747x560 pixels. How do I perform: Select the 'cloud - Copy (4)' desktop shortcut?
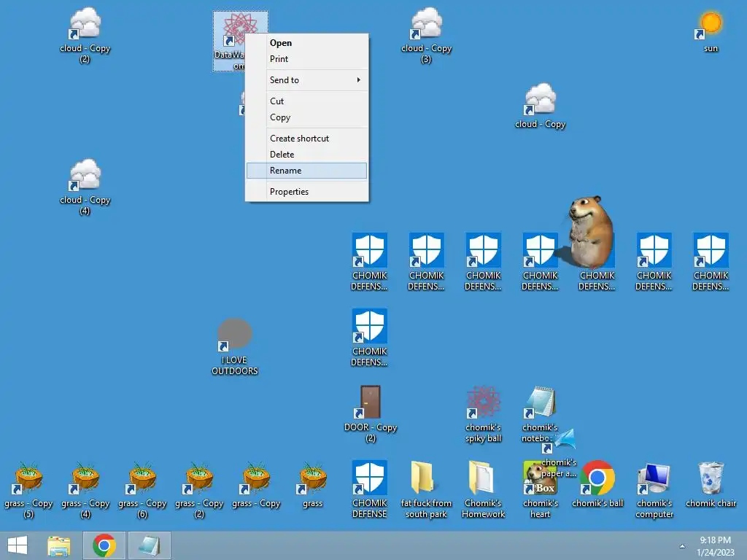(85, 187)
